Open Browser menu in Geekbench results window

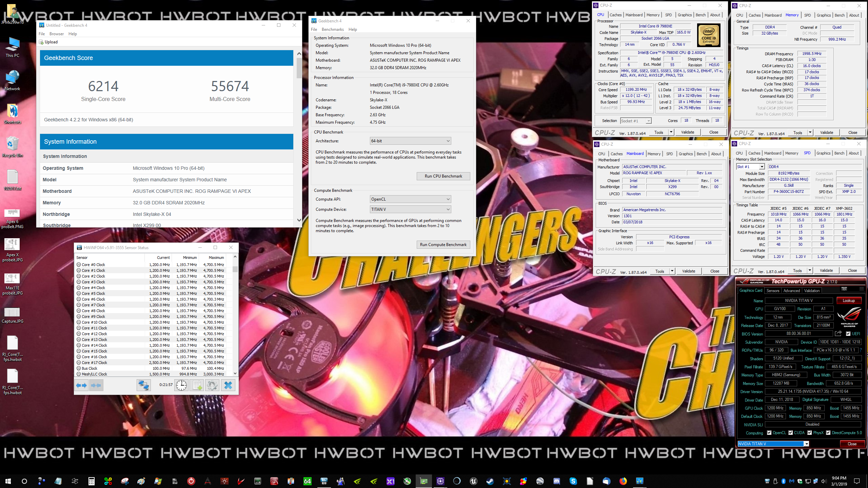[57, 34]
